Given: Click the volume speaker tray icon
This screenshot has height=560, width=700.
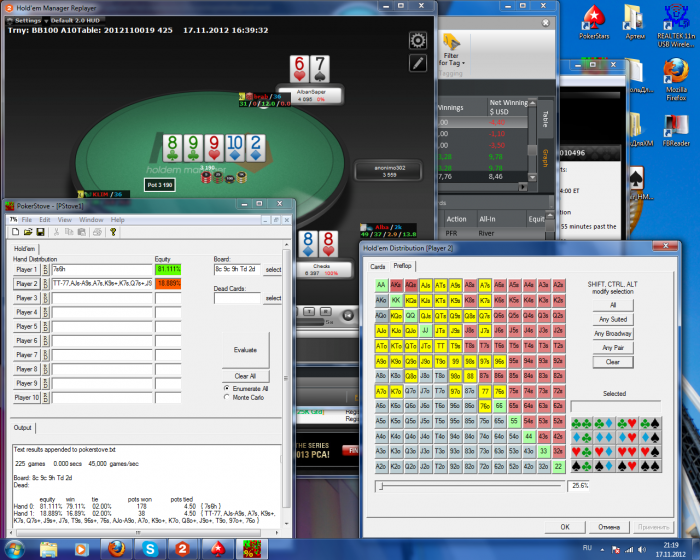Looking at the screenshot, I should (642, 550).
